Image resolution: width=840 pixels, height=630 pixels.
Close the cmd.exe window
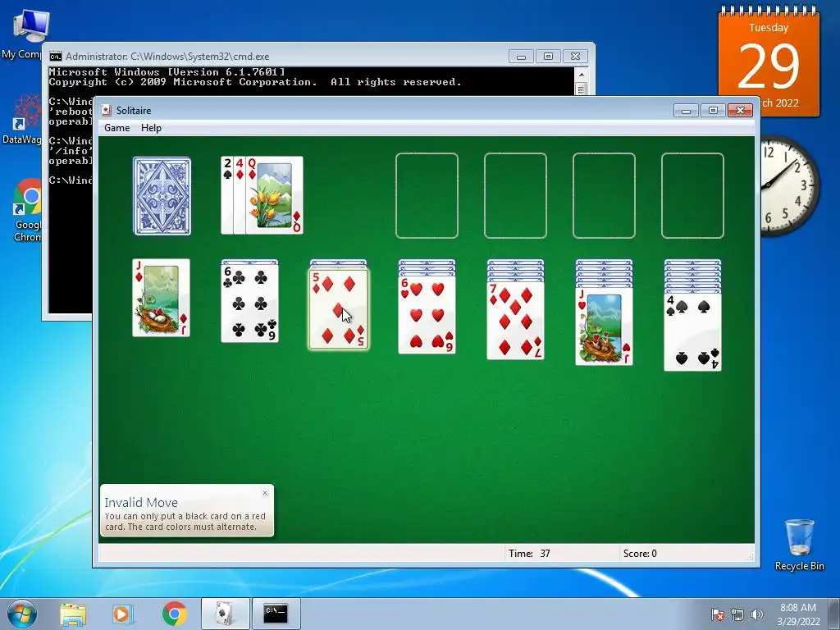point(575,57)
